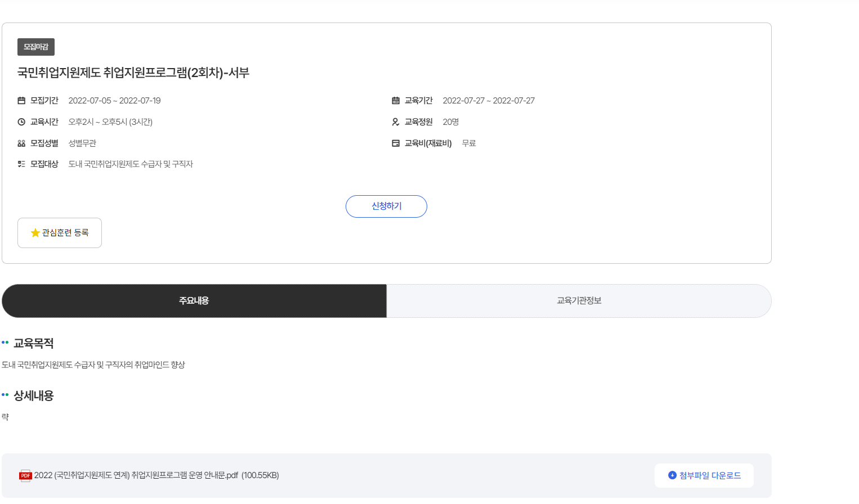
Task: Download attachment via 첨부파일 다운로드
Action: 704,476
